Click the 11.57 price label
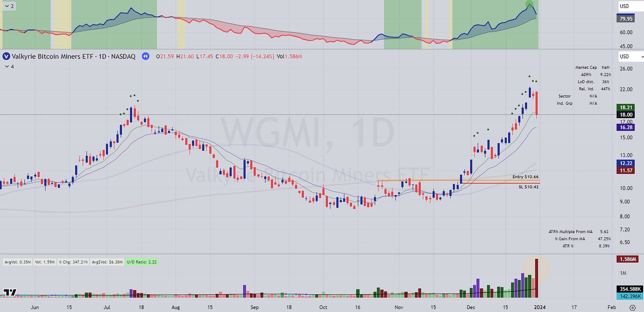This screenshot has width=644, height=312. click(x=626, y=170)
